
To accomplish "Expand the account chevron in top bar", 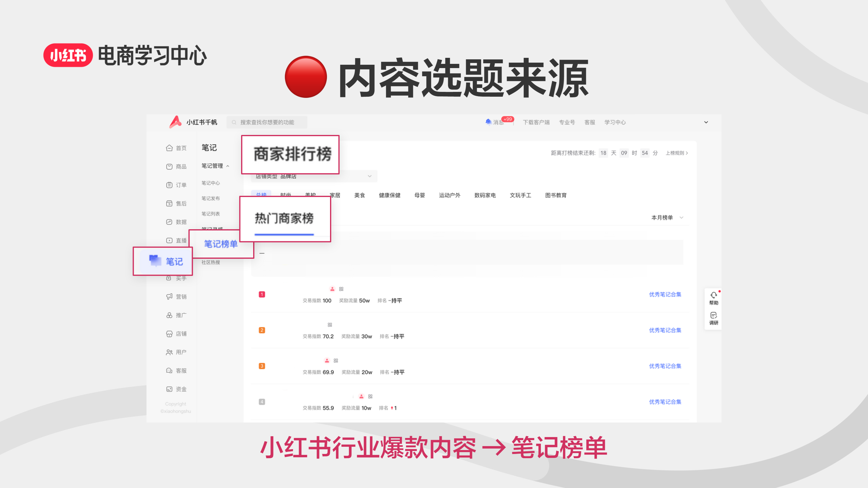I will tap(706, 122).
